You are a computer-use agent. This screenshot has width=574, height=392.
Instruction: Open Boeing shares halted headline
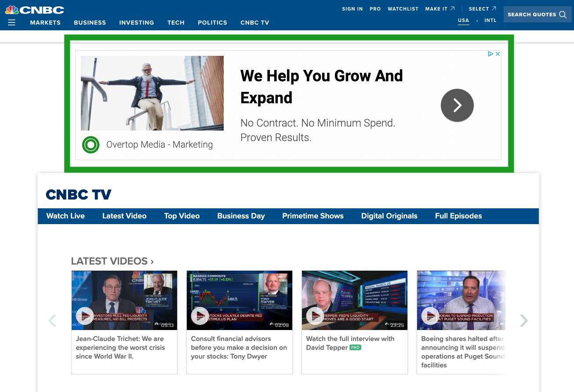(463, 352)
